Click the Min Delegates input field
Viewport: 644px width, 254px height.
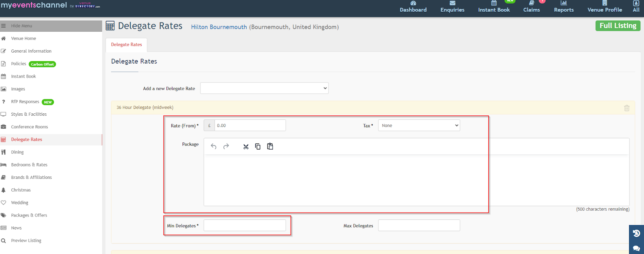[245, 225]
